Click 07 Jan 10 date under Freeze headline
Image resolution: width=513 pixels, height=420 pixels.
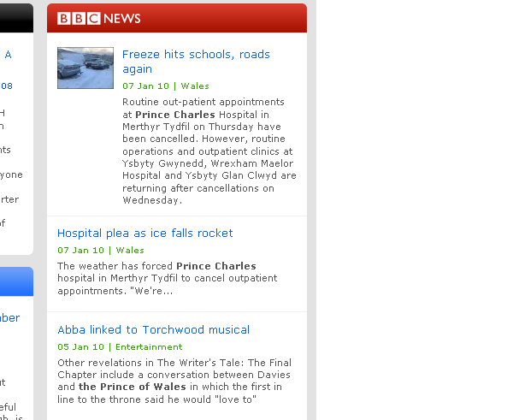point(145,86)
